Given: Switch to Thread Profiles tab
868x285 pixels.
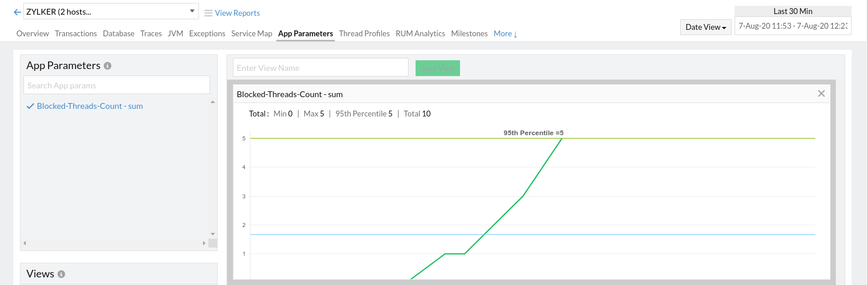Looking at the screenshot, I should 364,33.
